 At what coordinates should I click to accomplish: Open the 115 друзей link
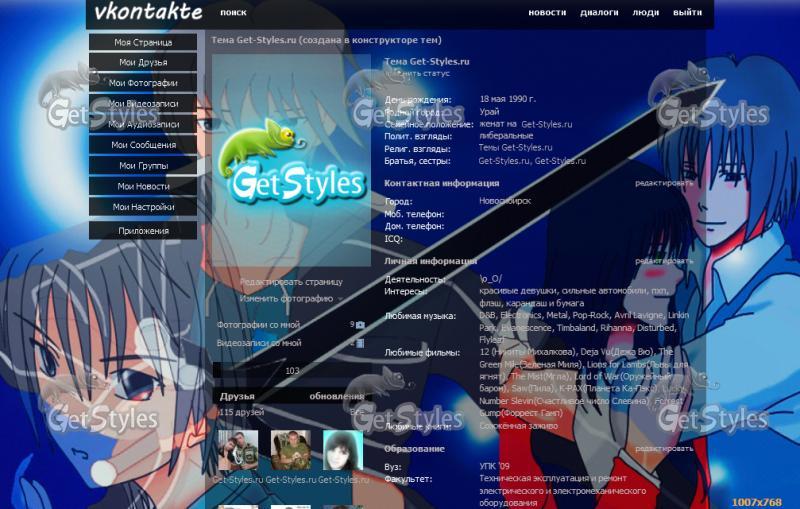(x=241, y=412)
